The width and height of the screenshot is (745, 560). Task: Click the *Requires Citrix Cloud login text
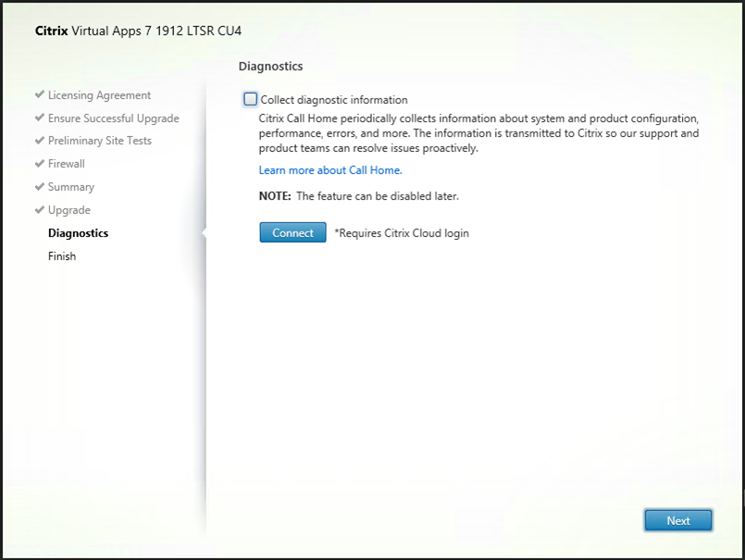pyautogui.click(x=402, y=233)
